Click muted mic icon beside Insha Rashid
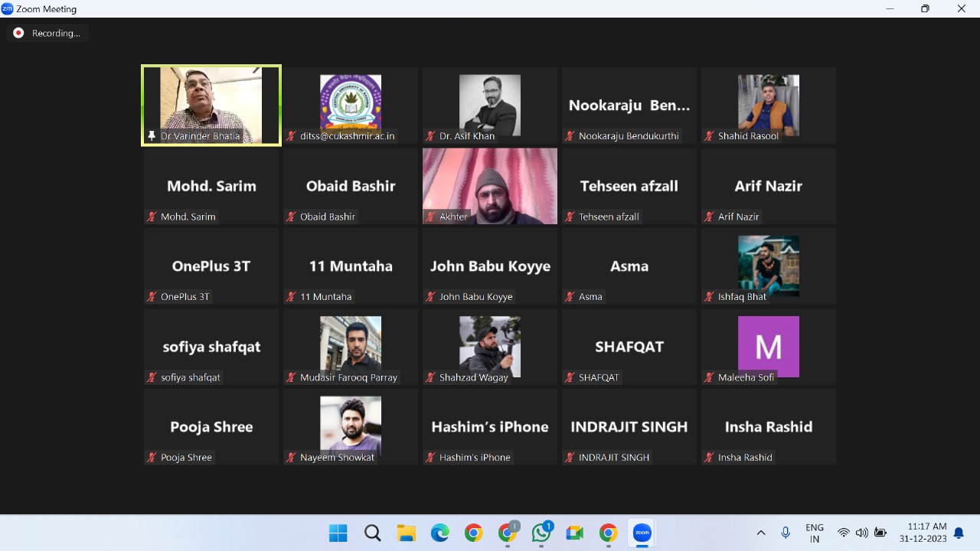Viewport: 980px width, 551px height. point(709,458)
